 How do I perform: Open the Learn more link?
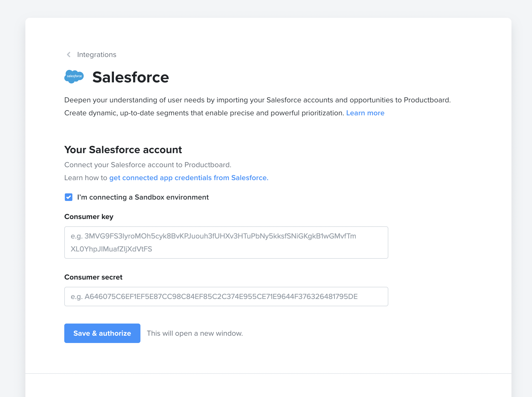coord(365,113)
